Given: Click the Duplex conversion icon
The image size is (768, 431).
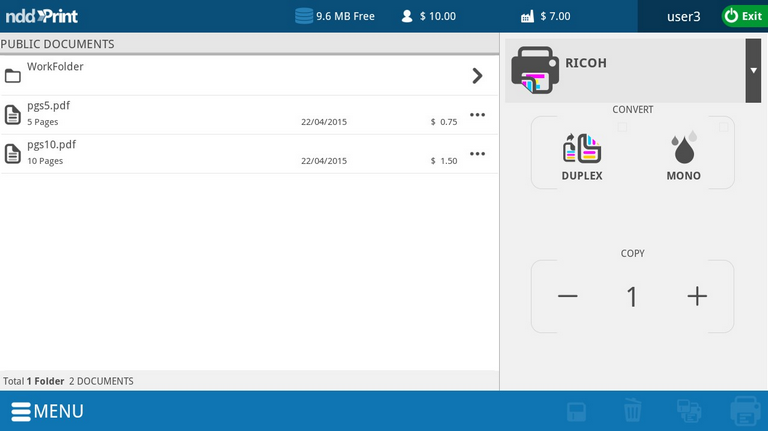Looking at the screenshot, I should tap(582, 148).
